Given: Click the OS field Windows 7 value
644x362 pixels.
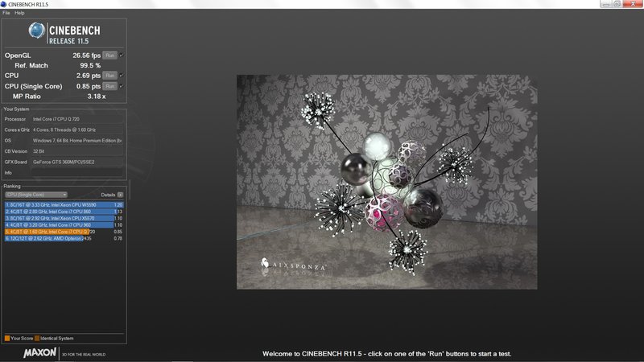Looking at the screenshot, I should pyautogui.click(x=77, y=140).
